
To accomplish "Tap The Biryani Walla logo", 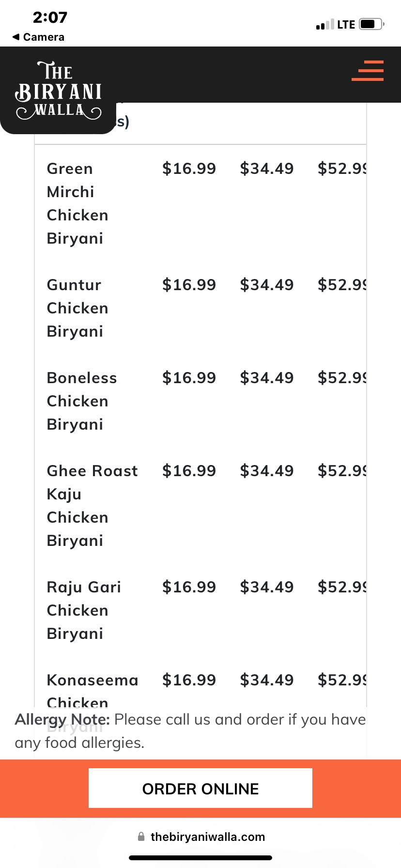I will [58, 91].
